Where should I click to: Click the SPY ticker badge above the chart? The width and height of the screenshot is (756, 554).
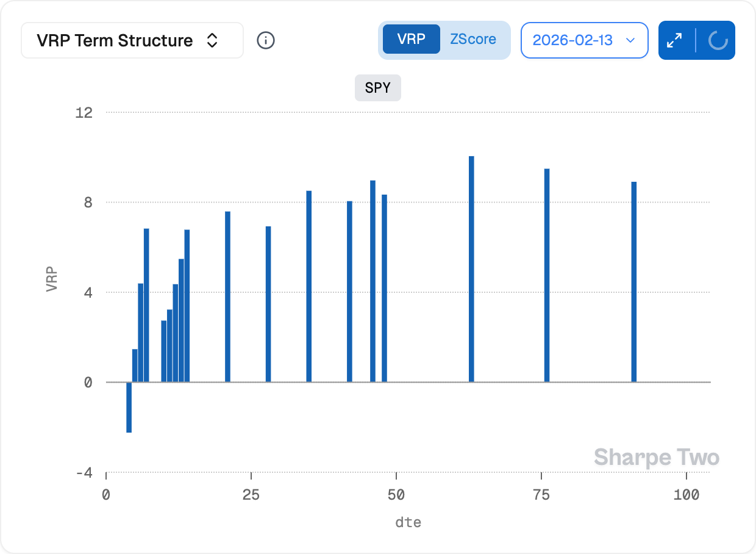pos(377,88)
